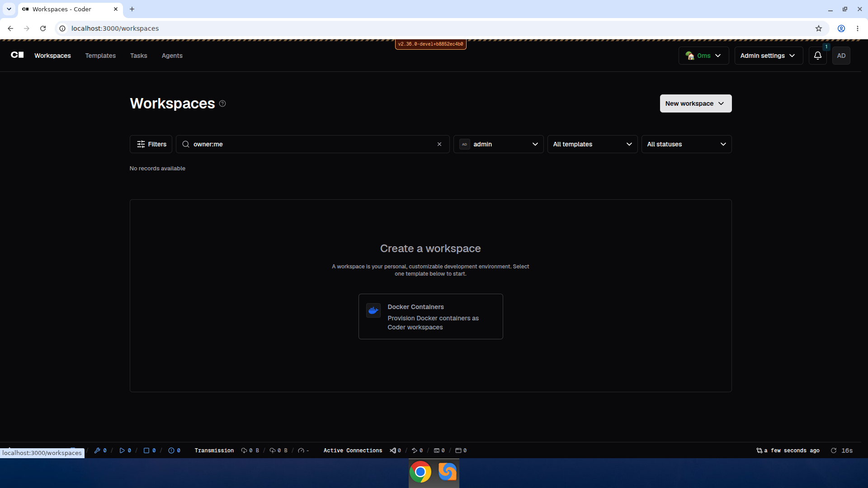The image size is (868, 488).
Task: Open the Filters preset menu
Action: coord(151,144)
